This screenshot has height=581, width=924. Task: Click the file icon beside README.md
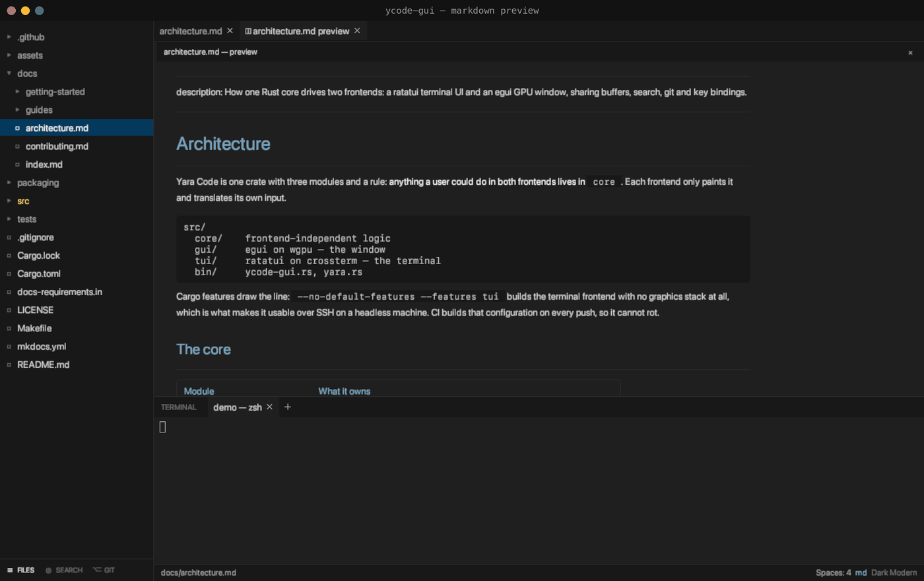click(x=9, y=364)
